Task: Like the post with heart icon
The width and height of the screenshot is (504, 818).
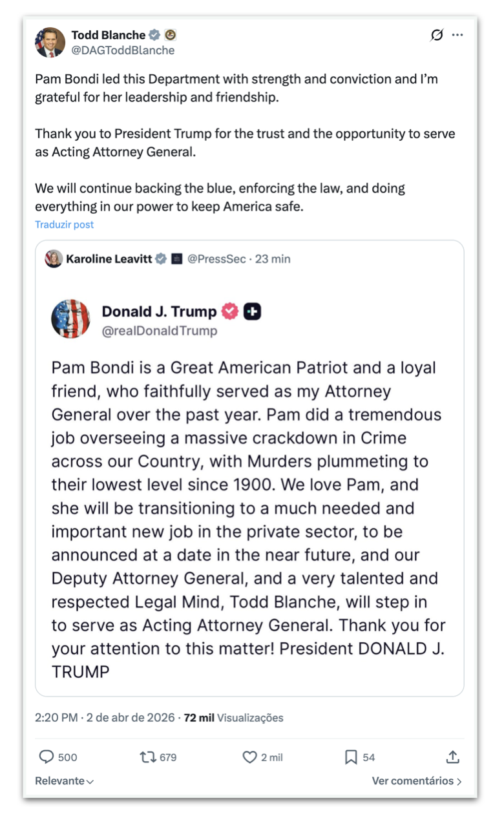Action: click(x=249, y=757)
